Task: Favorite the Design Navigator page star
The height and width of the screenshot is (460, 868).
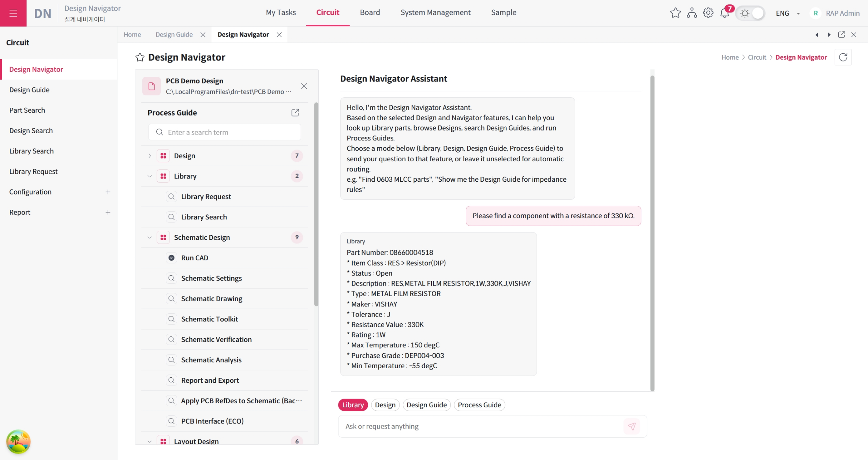Action: [140, 57]
